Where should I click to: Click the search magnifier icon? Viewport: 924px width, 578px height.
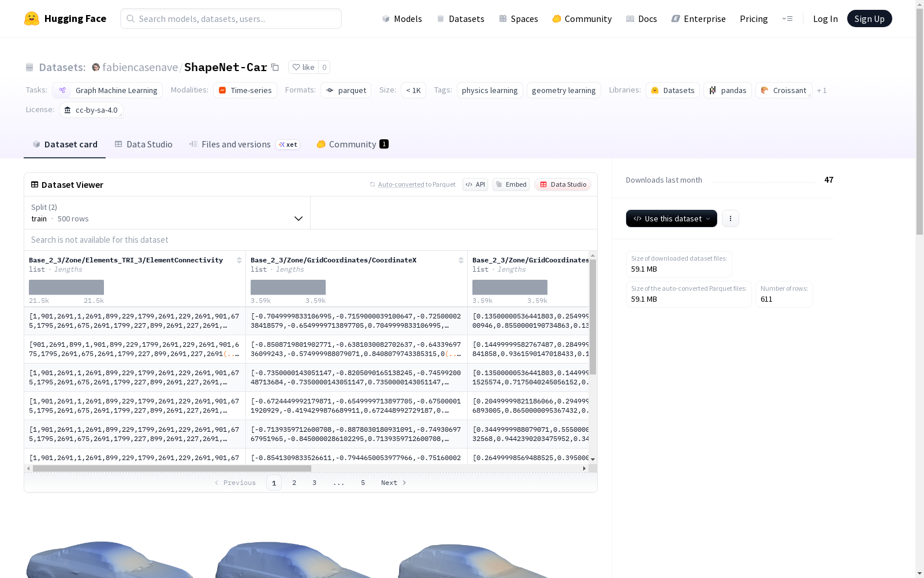(x=131, y=18)
